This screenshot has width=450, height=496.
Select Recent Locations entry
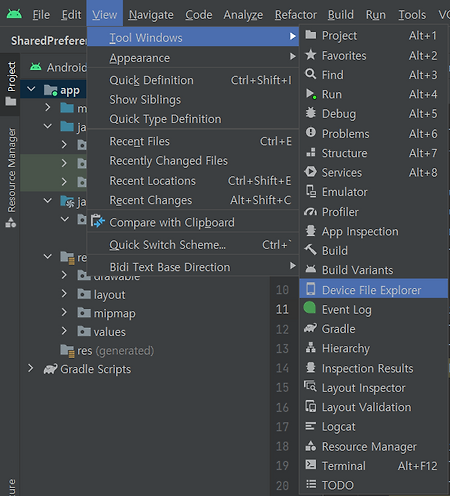[x=193, y=181]
